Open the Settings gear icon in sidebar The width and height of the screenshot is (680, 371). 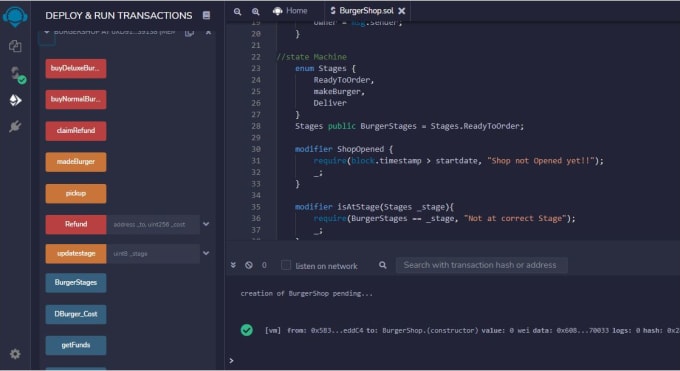click(15, 354)
